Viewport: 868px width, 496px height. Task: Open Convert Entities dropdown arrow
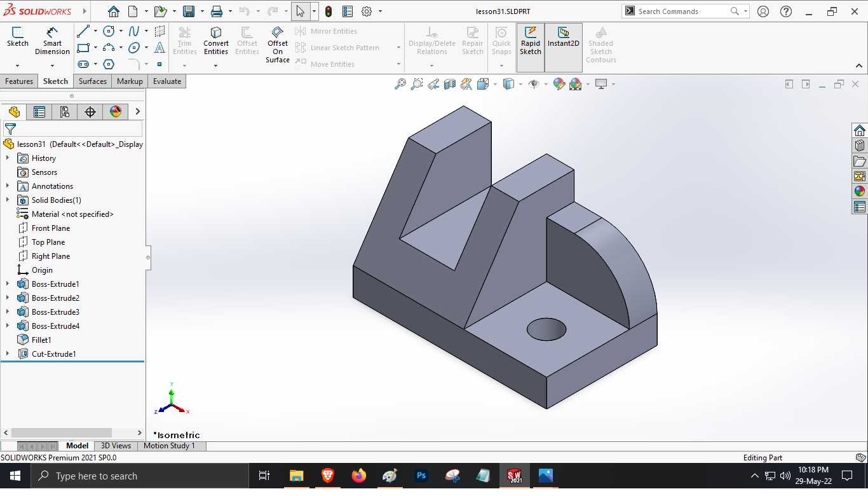click(216, 65)
